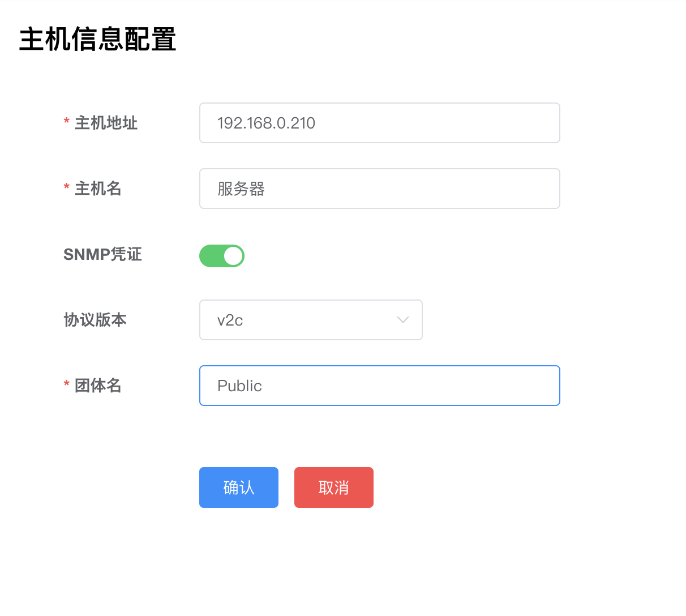Click the 团体名 label

(x=98, y=386)
